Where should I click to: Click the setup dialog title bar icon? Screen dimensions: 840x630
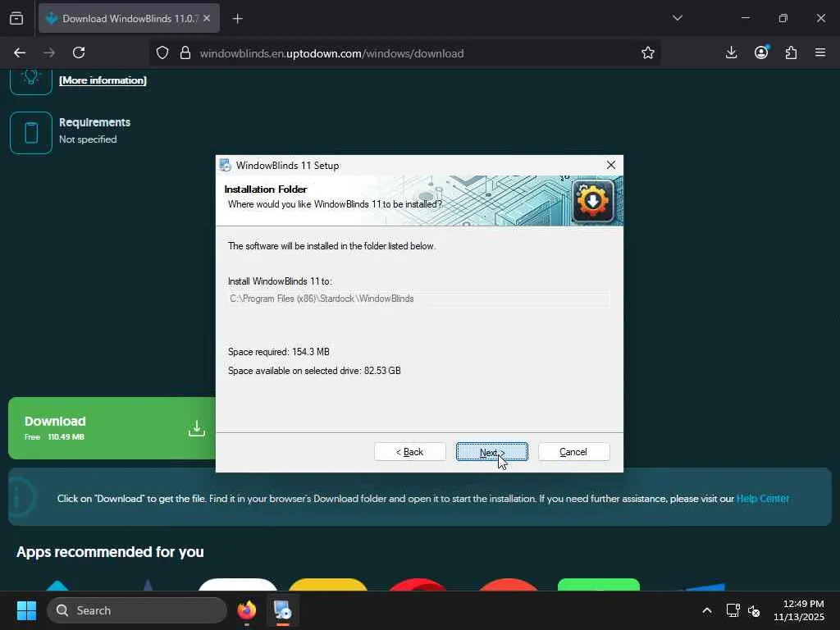pos(226,165)
